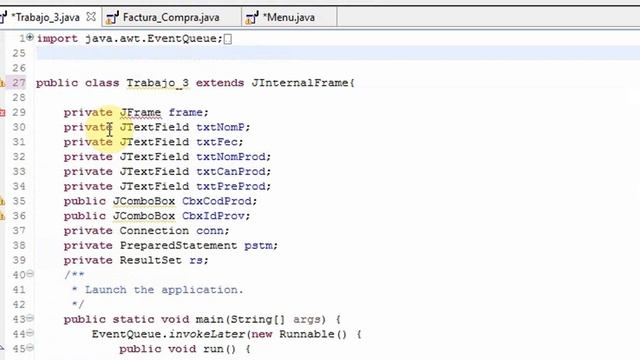Click the warning marker on line 27

point(2,83)
